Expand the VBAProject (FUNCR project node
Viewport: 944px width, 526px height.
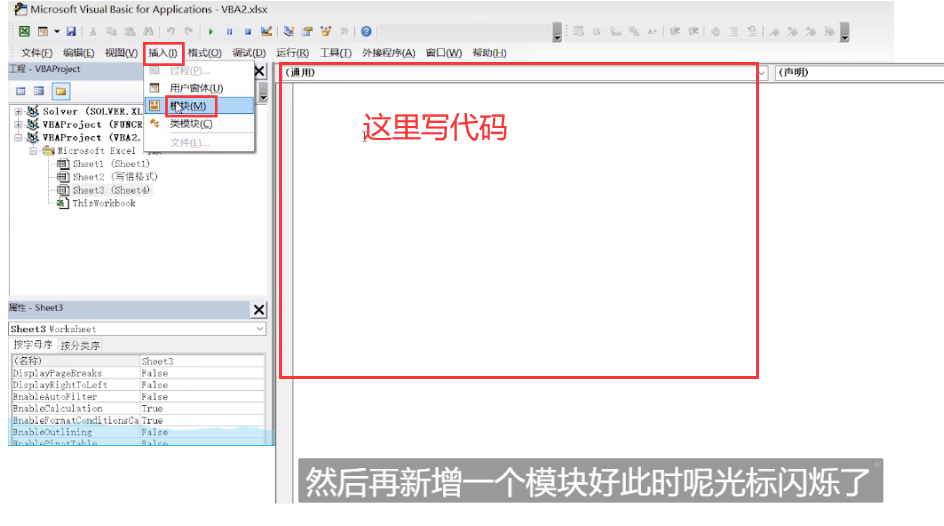coord(18,125)
